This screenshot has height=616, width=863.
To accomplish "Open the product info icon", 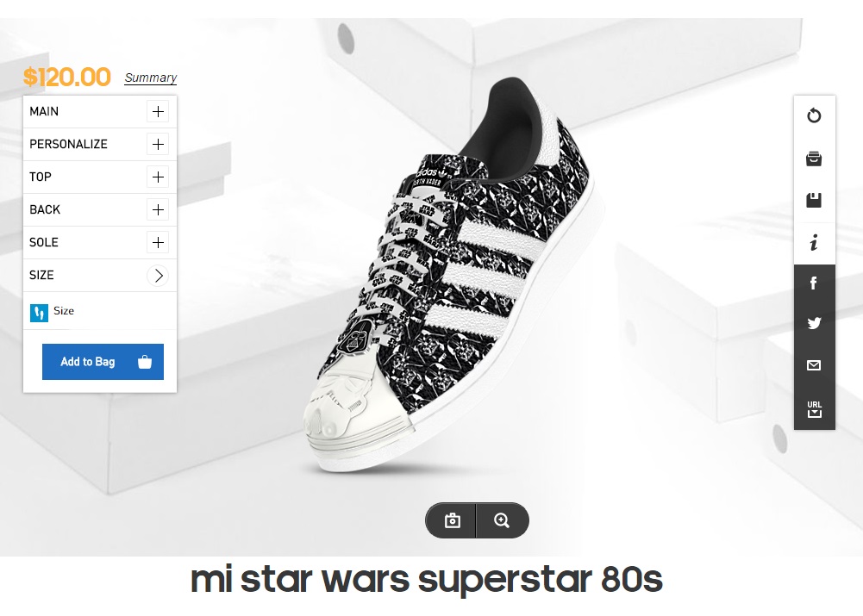I will click(814, 243).
